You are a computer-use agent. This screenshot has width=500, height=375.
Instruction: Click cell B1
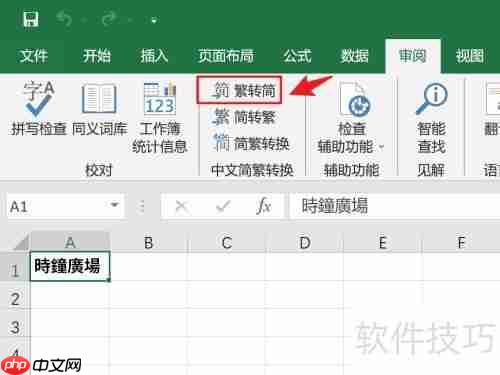tap(149, 267)
